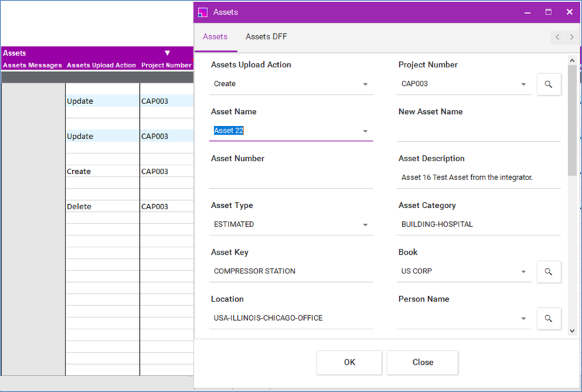The image size is (582, 392).
Task: Click the New Asset Name input field
Action: click(479, 131)
